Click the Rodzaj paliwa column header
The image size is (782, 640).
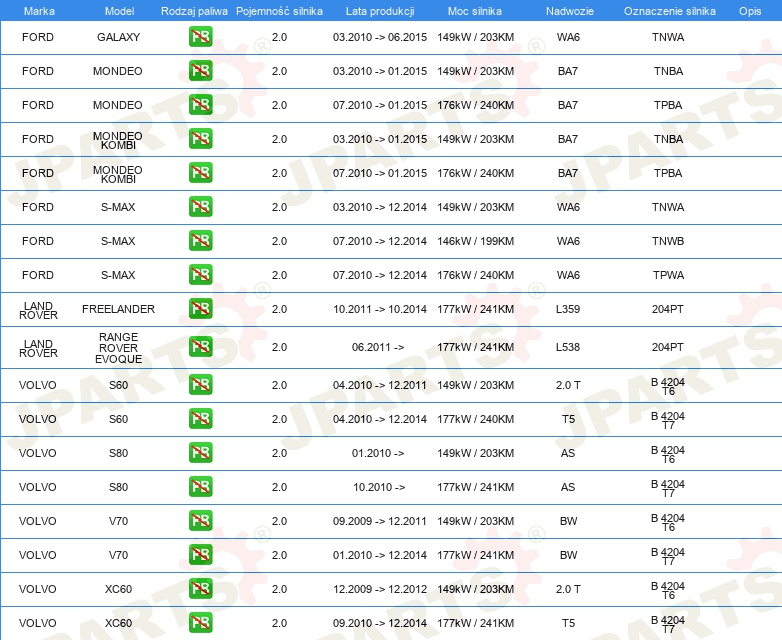tap(194, 11)
